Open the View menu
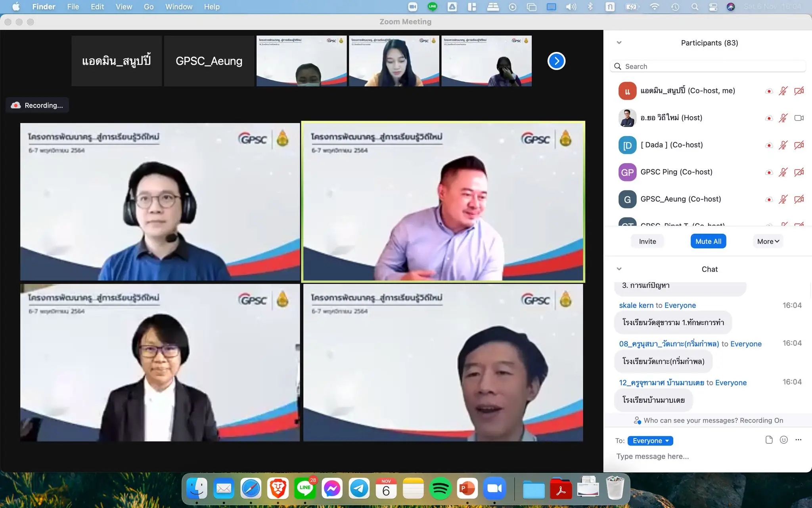 coord(124,7)
